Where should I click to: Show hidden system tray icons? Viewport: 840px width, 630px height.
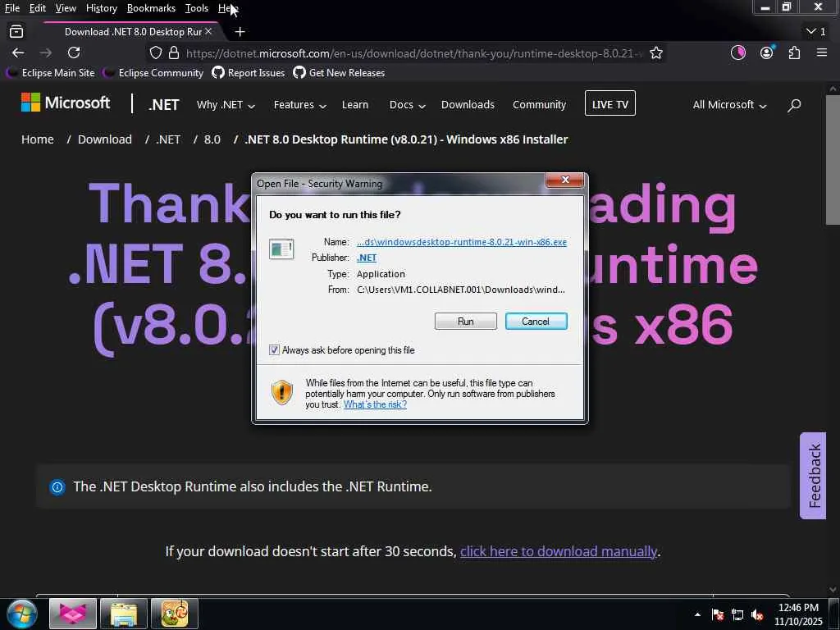(x=697, y=614)
